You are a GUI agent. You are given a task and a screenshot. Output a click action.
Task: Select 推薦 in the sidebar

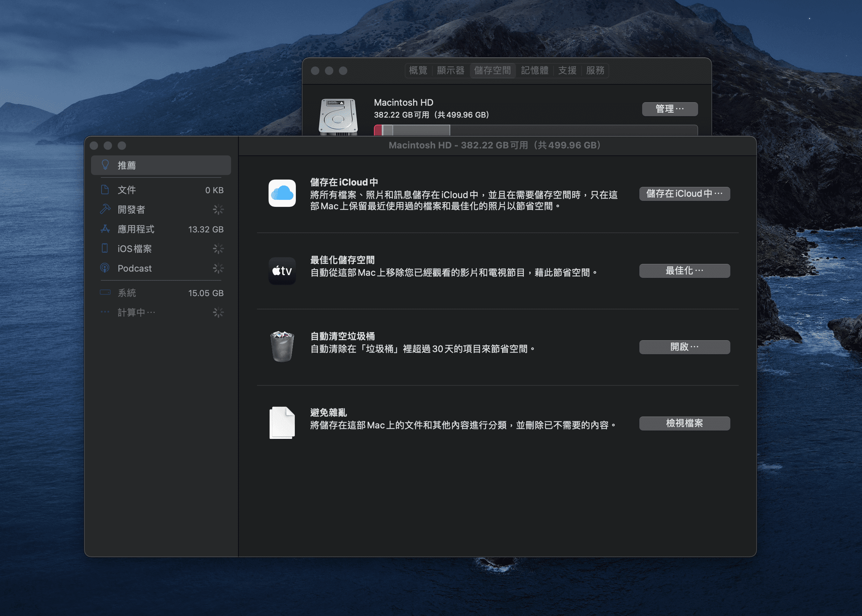click(x=161, y=165)
